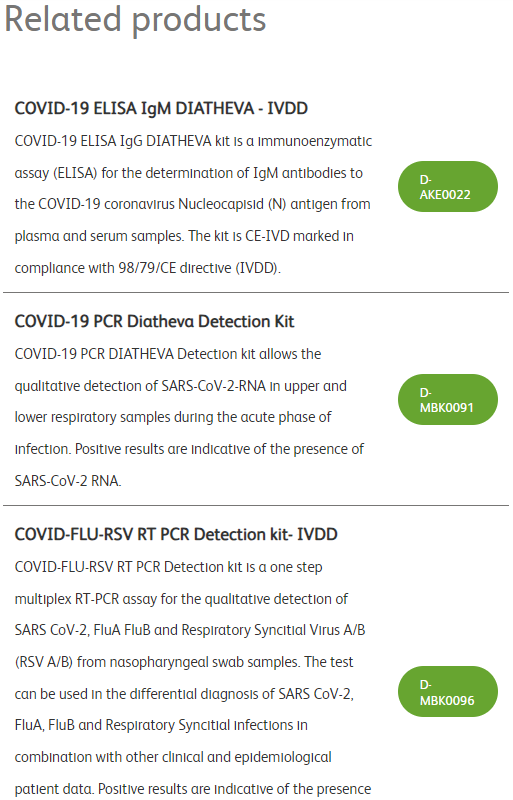Click the text line starting 'COVID-19 ELISA IgG DIATHEVA kit'
Viewport: 513px width, 800px height.
193,141
